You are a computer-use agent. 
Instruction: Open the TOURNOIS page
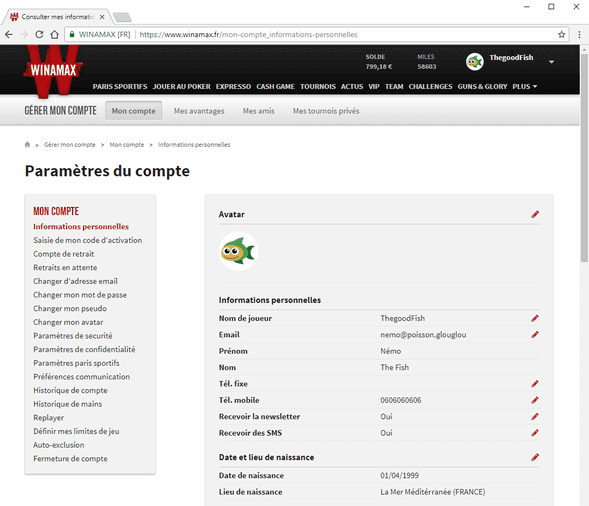pos(318,86)
